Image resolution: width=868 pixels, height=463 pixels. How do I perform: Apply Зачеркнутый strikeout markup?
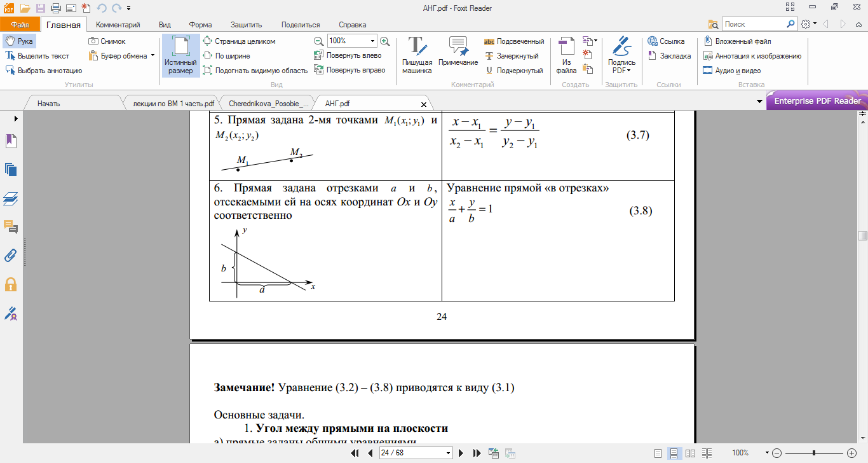click(512, 56)
